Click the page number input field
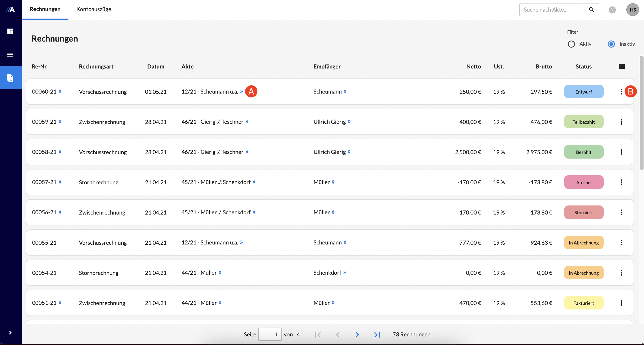 click(x=270, y=334)
